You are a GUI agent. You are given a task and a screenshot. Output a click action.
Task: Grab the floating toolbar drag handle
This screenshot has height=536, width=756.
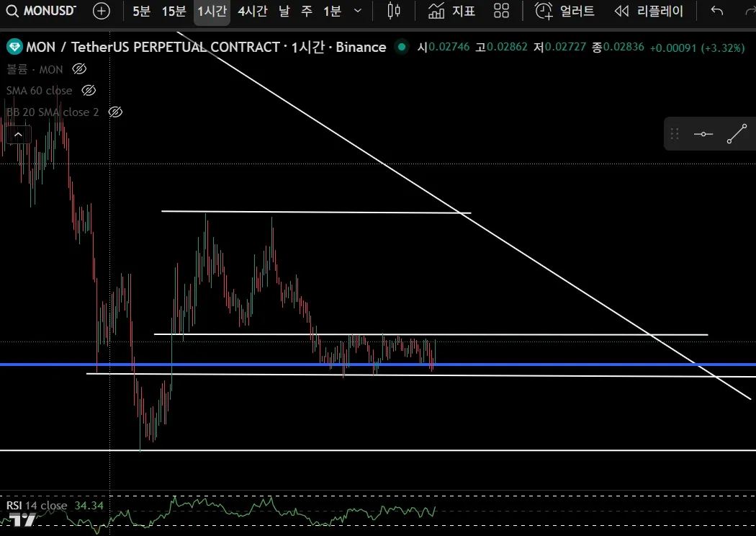click(675, 134)
